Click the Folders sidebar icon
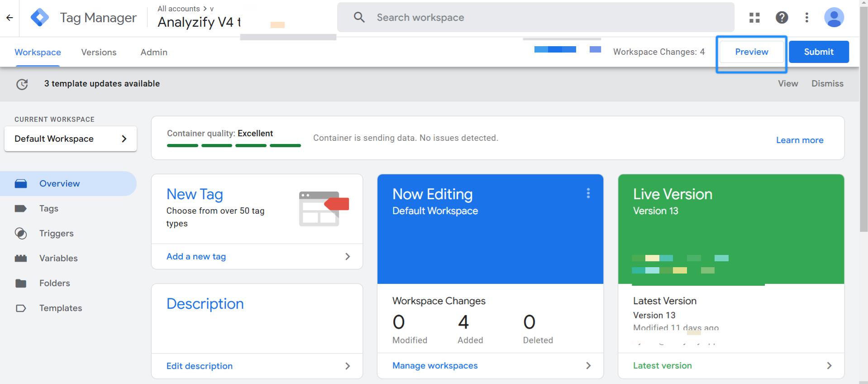 (x=21, y=283)
